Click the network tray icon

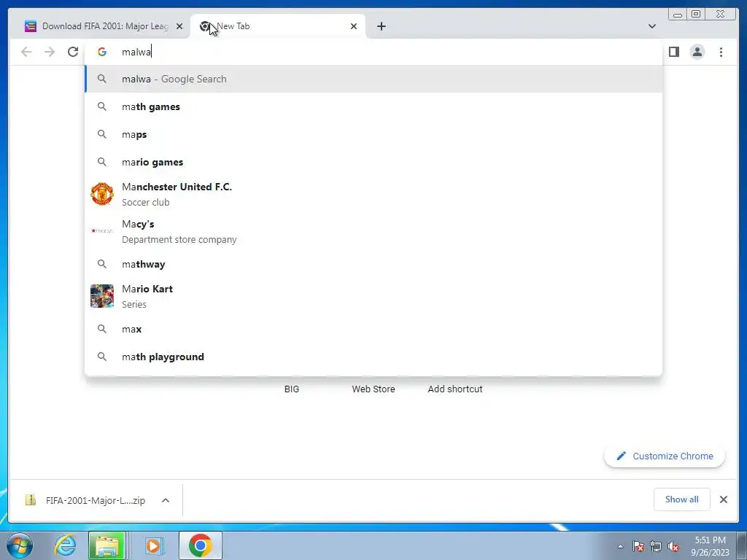(656, 547)
